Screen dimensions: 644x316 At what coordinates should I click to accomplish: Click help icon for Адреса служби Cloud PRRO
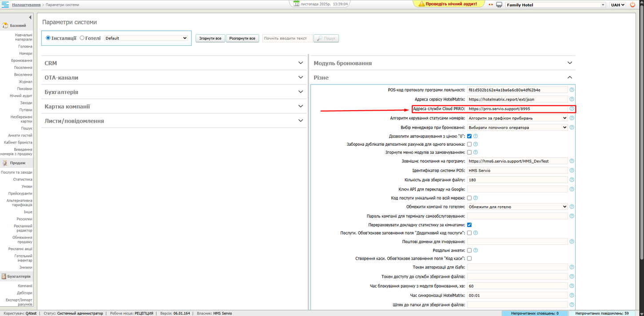click(x=572, y=108)
